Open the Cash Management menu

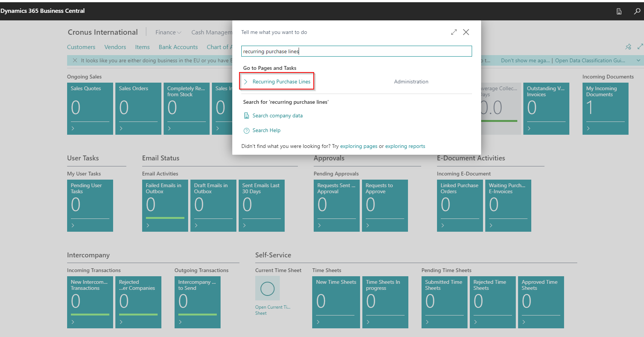pyautogui.click(x=212, y=32)
